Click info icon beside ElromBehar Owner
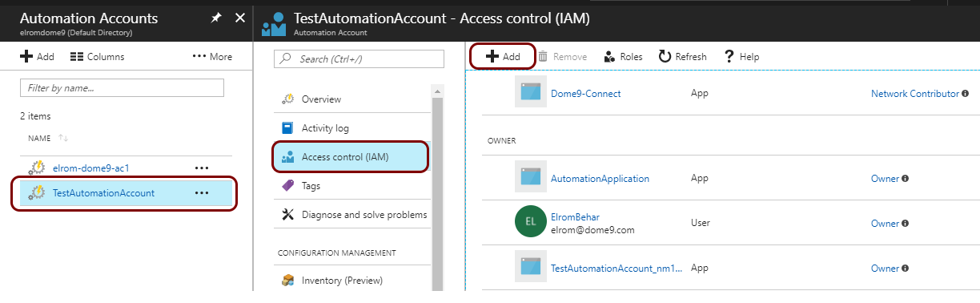 pyautogui.click(x=905, y=224)
